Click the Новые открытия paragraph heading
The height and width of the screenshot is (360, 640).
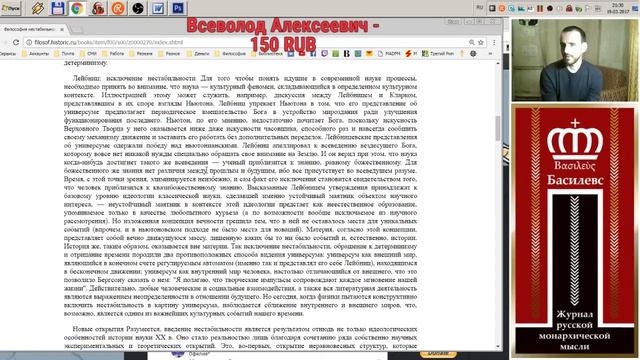(x=99, y=329)
